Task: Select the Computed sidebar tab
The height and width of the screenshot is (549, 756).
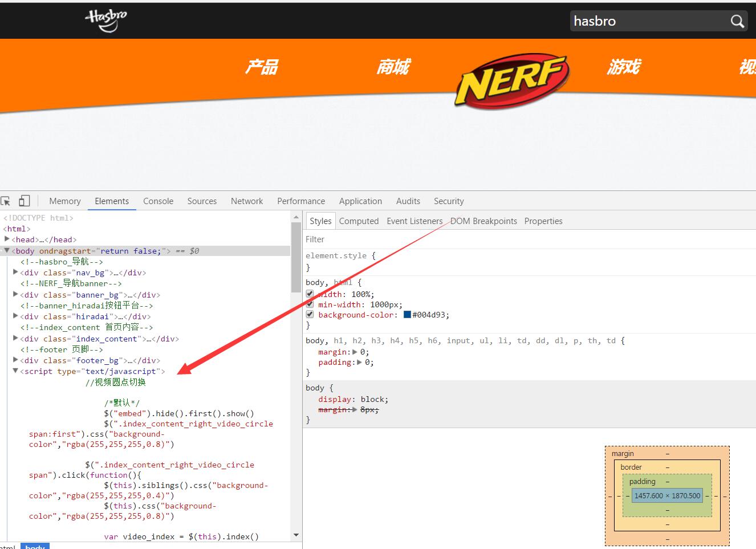Action: pos(359,221)
